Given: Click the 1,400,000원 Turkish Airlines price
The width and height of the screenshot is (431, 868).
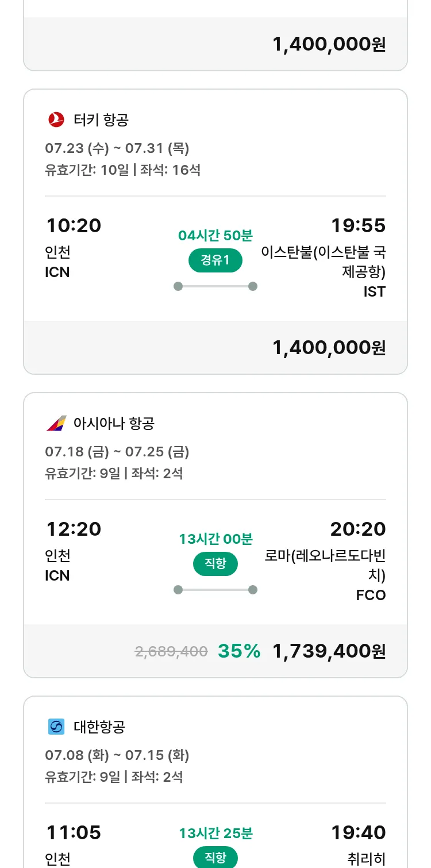Looking at the screenshot, I should click(329, 347).
